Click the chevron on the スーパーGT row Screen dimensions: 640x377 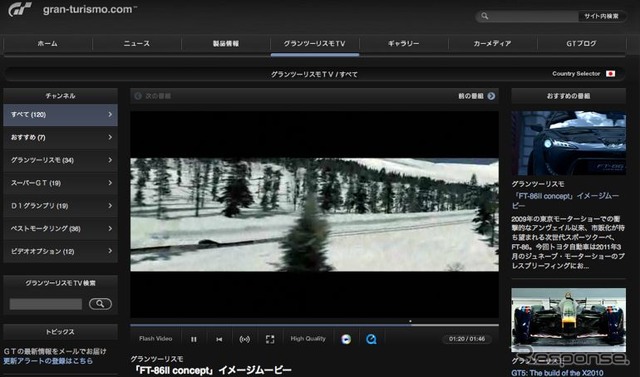coord(110,183)
